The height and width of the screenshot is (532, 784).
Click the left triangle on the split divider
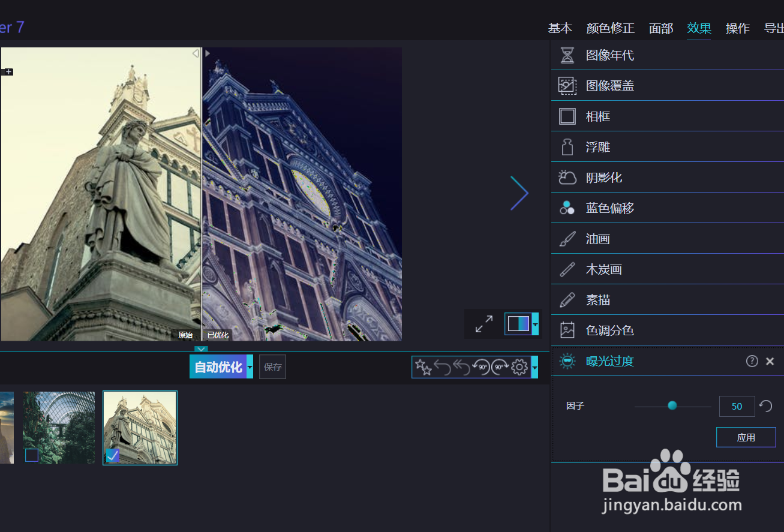(196, 53)
